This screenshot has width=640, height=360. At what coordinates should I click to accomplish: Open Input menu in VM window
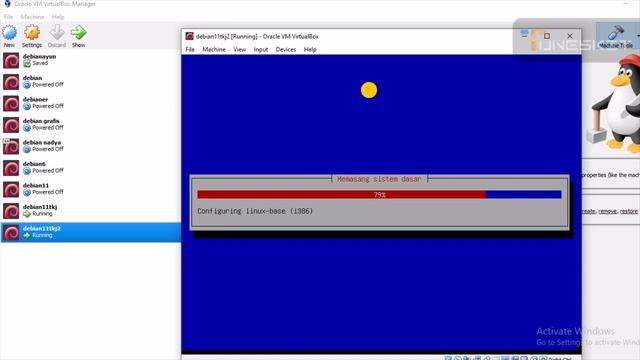[x=261, y=49]
